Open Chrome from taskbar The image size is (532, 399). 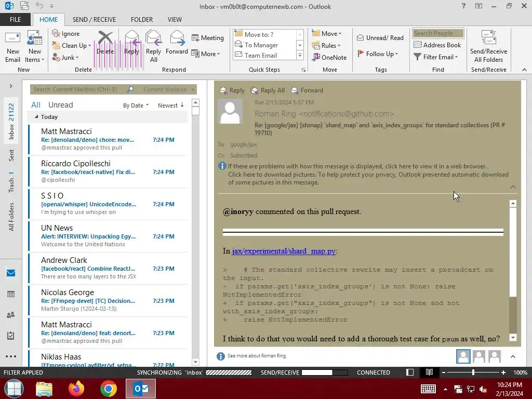tap(108, 389)
